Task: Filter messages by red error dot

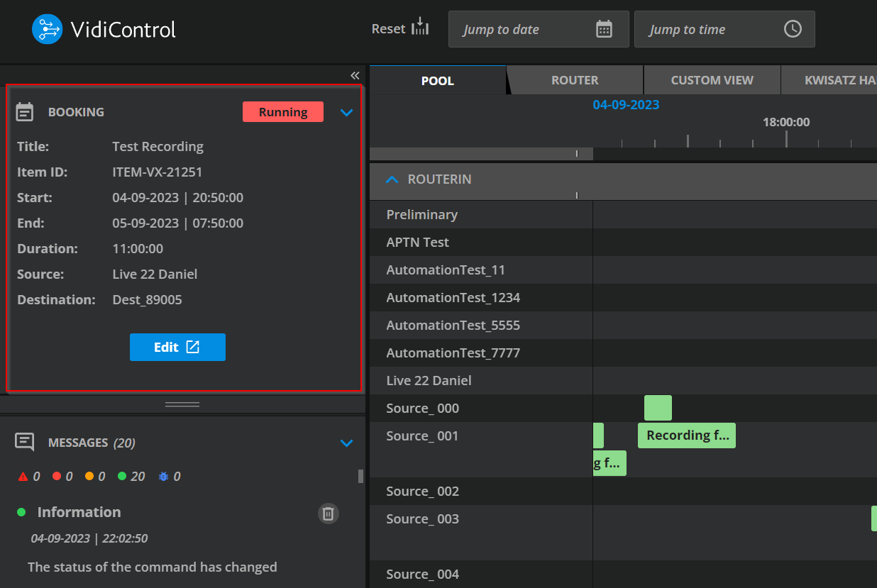Action: click(x=57, y=477)
